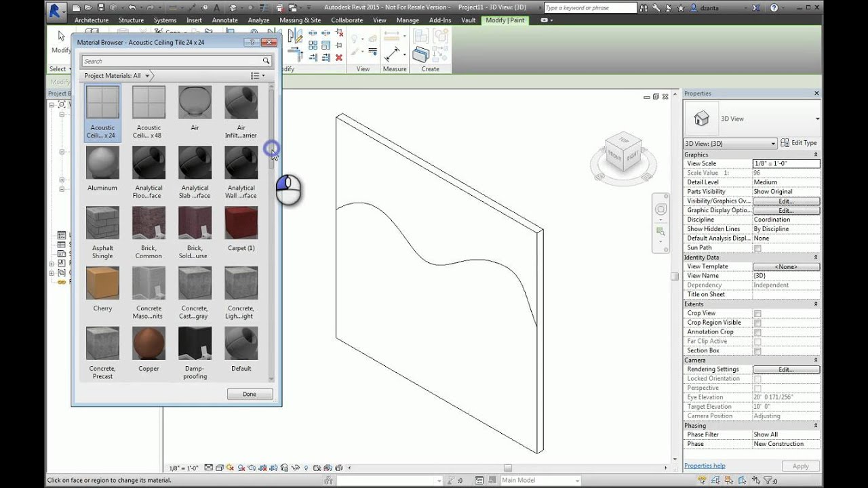Open the view options dropdown in Material Browser
The image size is (868, 488).
[258, 76]
